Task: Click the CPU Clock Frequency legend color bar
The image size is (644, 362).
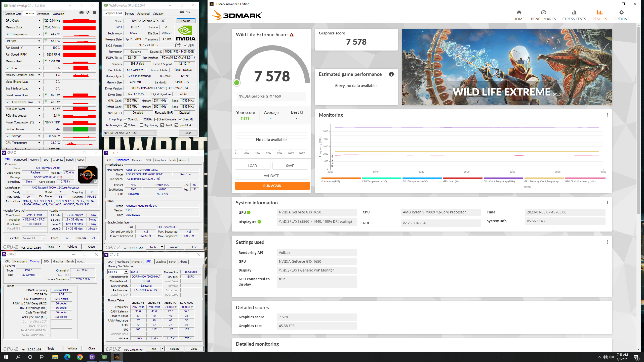Action: 503,178
